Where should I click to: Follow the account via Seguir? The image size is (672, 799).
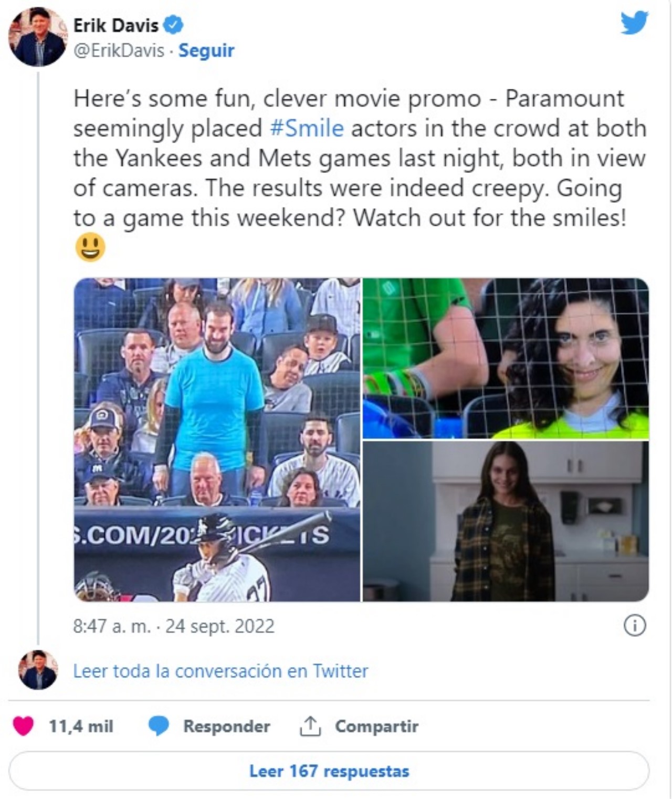[x=206, y=50]
